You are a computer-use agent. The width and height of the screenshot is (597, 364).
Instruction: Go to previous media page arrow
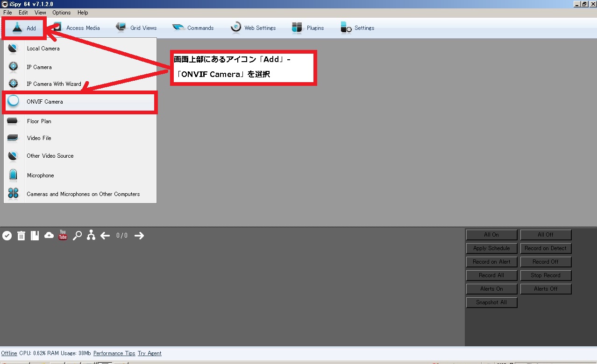tap(105, 236)
